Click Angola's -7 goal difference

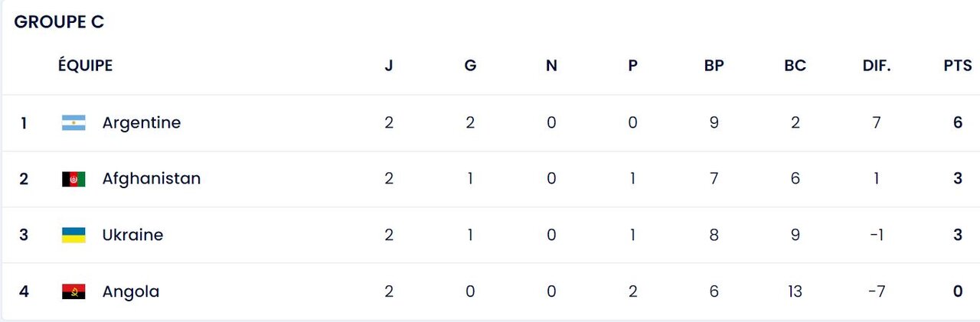(x=877, y=291)
